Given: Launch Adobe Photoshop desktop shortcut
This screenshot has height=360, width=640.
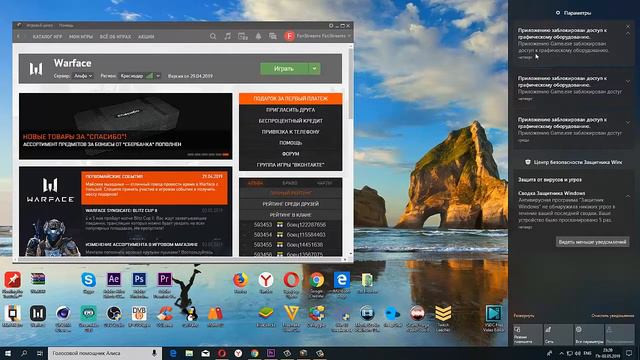Looking at the screenshot, I should 139,282.
